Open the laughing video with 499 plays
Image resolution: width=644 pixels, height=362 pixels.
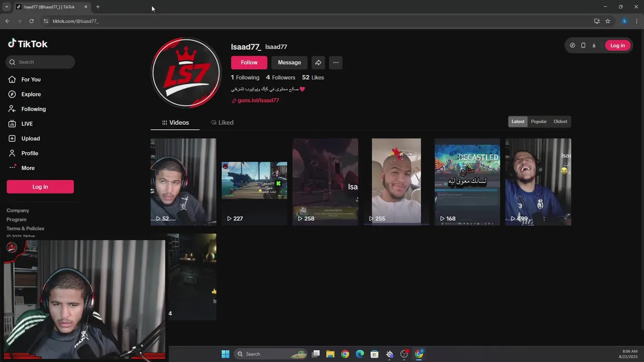[x=538, y=182]
